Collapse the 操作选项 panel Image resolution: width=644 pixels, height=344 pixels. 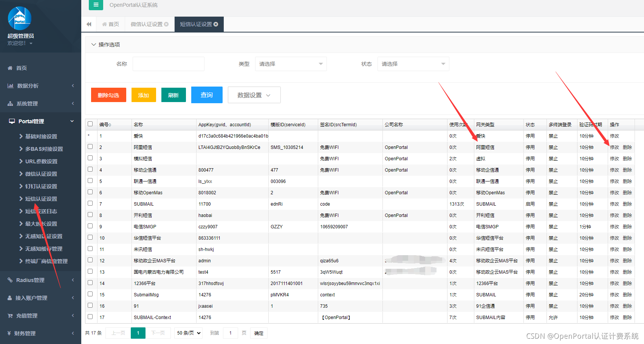(94, 45)
